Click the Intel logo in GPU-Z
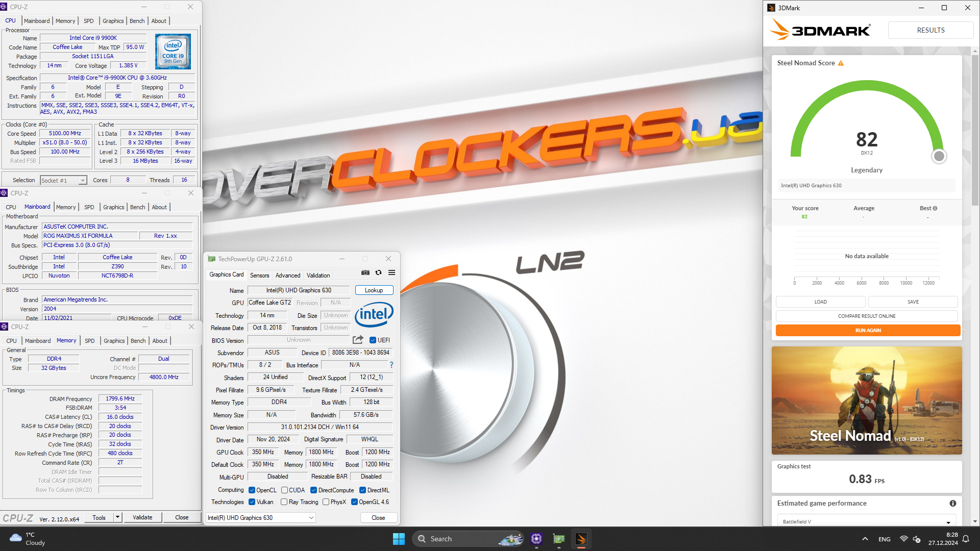 (374, 314)
